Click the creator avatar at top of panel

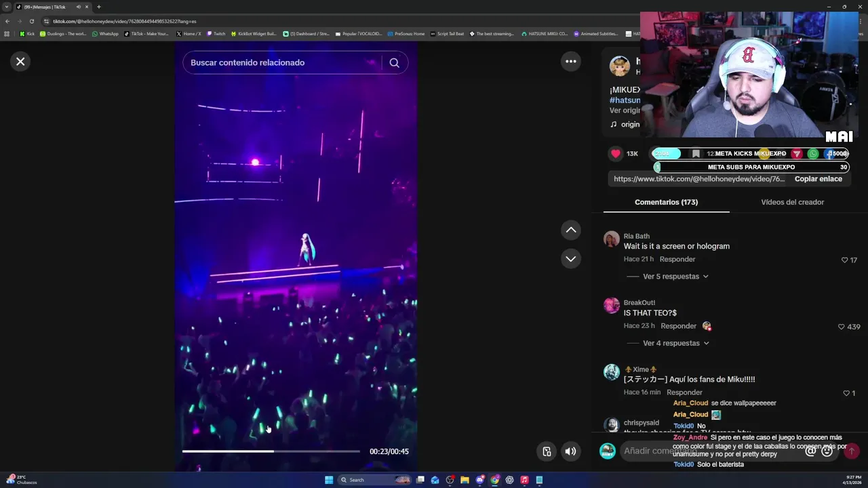(619, 66)
